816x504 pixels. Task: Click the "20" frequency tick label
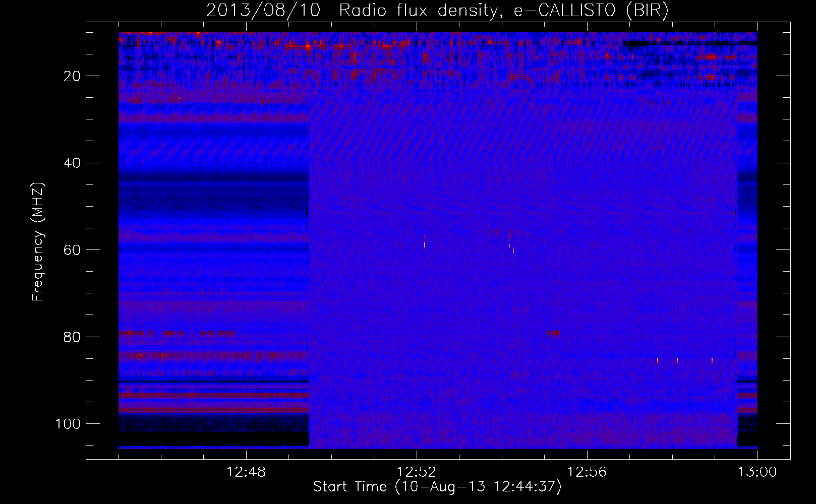coord(72,76)
